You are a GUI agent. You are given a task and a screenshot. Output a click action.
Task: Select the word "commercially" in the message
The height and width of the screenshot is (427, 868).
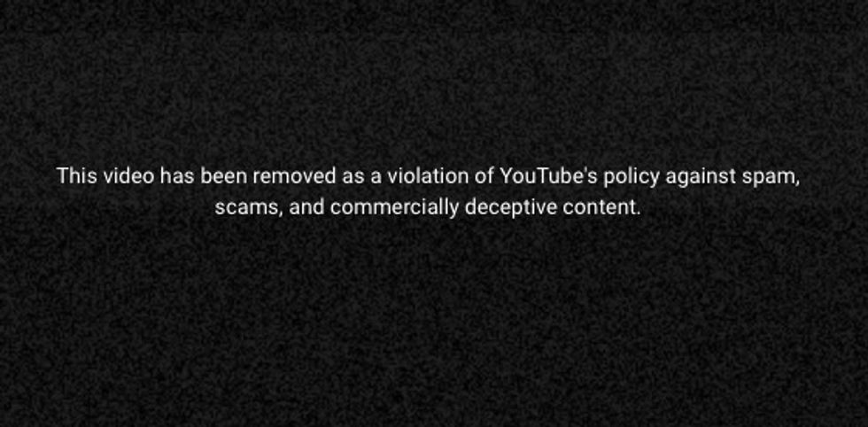click(x=395, y=209)
